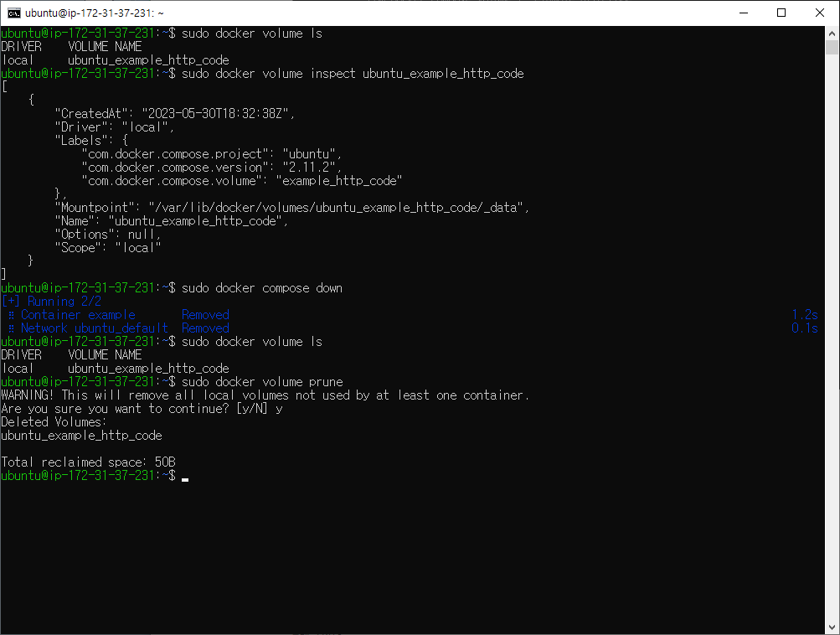The height and width of the screenshot is (635, 840).
Task: Maximize the terminal window
Action: [781, 13]
